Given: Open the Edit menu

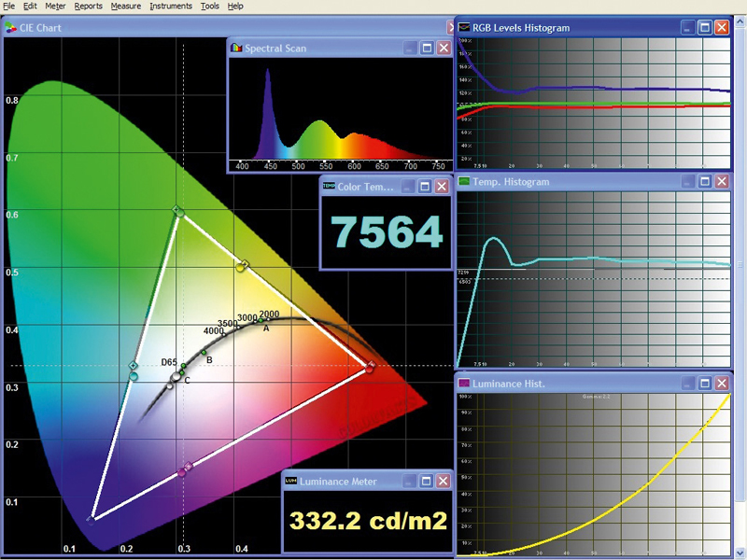Looking at the screenshot, I should coord(30,7).
